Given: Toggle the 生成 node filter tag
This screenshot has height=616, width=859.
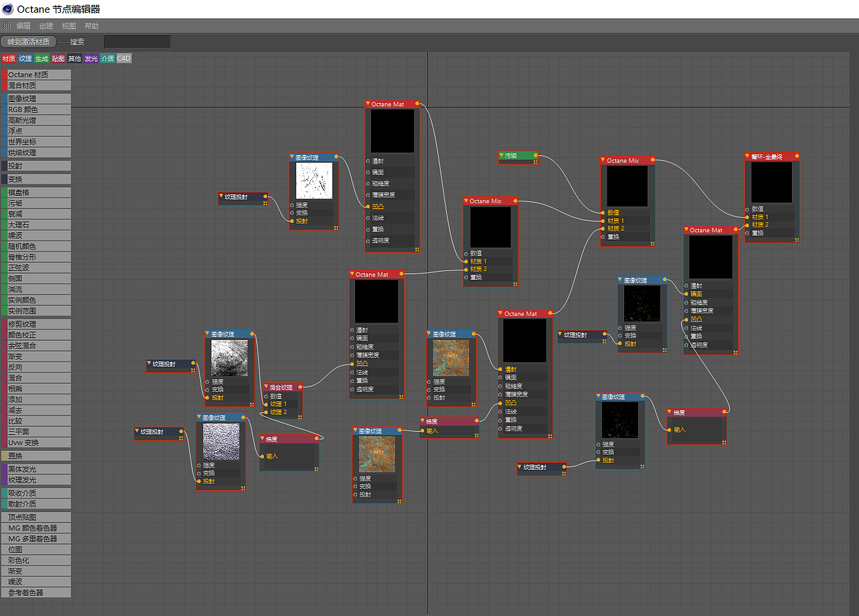Looking at the screenshot, I should pos(42,58).
